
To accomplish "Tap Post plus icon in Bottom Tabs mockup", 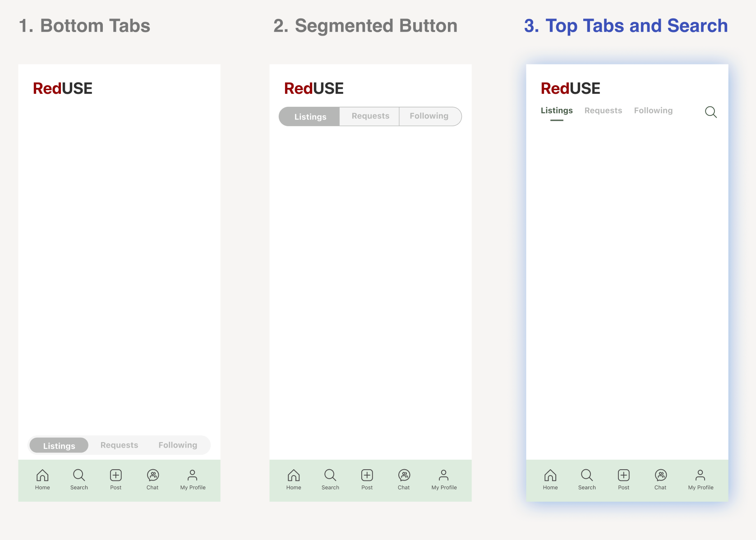I will point(116,476).
